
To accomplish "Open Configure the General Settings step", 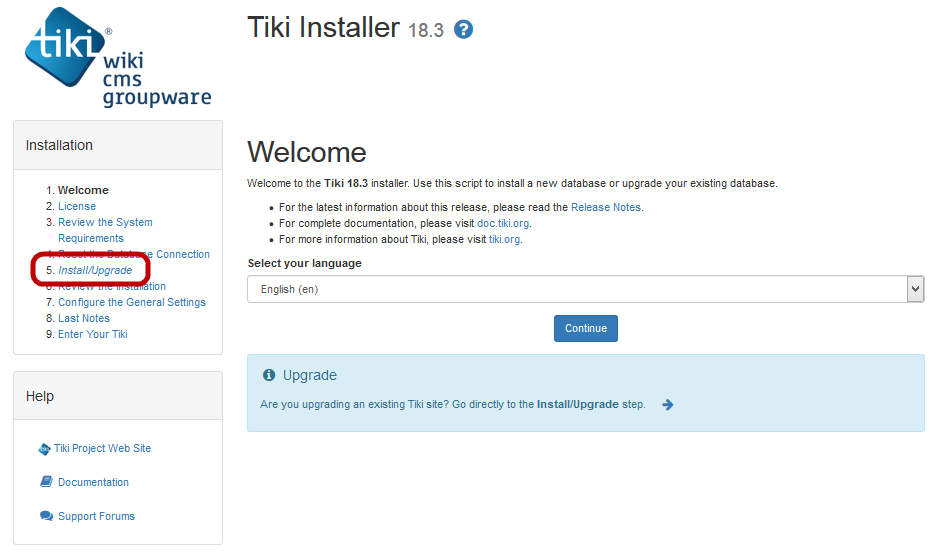I will tap(131, 302).
